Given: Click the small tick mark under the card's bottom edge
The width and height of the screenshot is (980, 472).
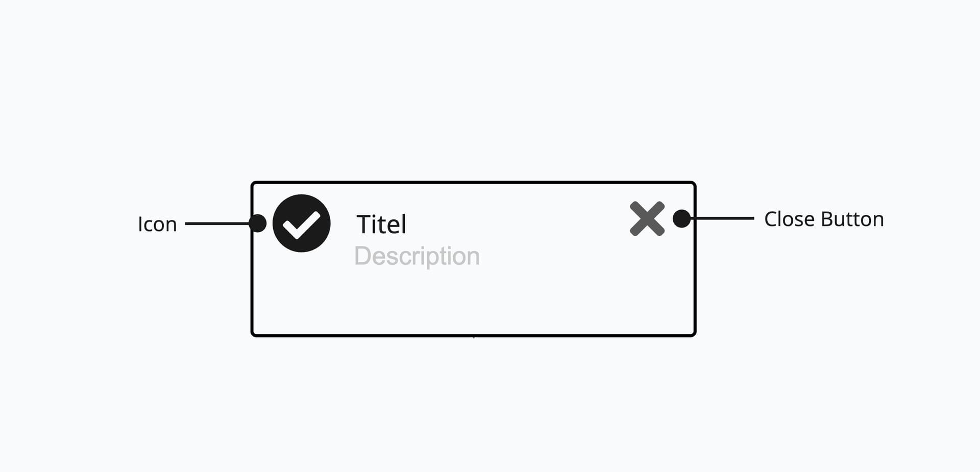Looking at the screenshot, I should 474,338.
